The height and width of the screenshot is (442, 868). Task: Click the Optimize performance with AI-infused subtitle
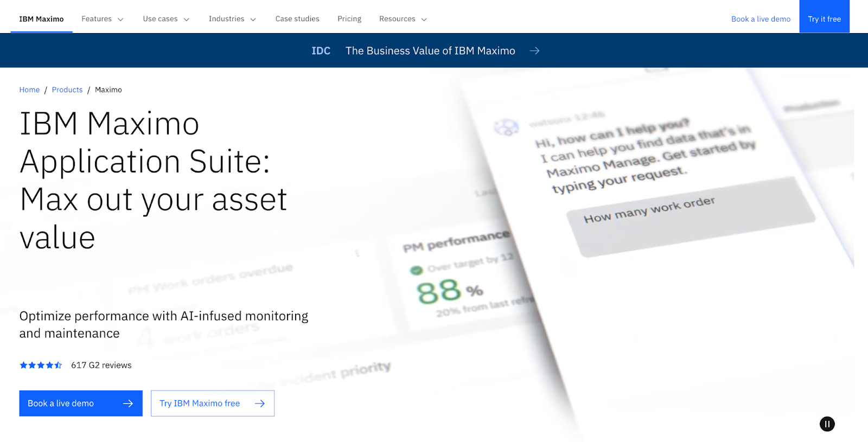point(164,324)
